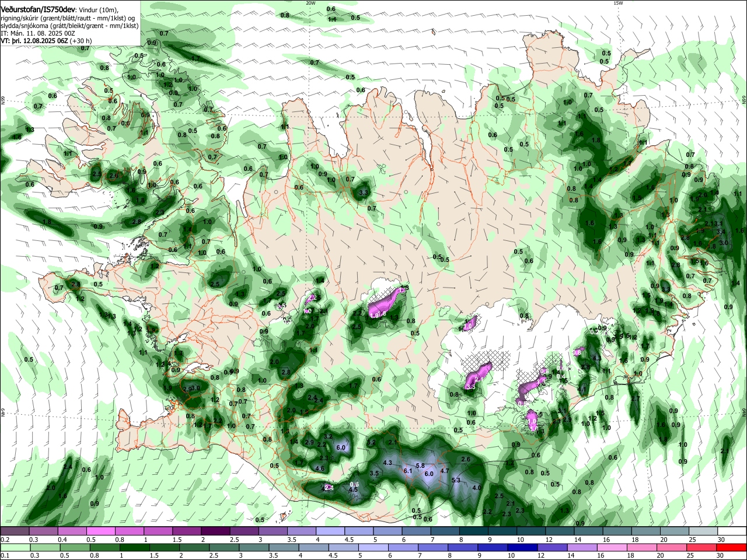Click bright pink upper legend swatch after 0.5
This screenshot has height=560, width=747.
pyautogui.click(x=100, y=531)
